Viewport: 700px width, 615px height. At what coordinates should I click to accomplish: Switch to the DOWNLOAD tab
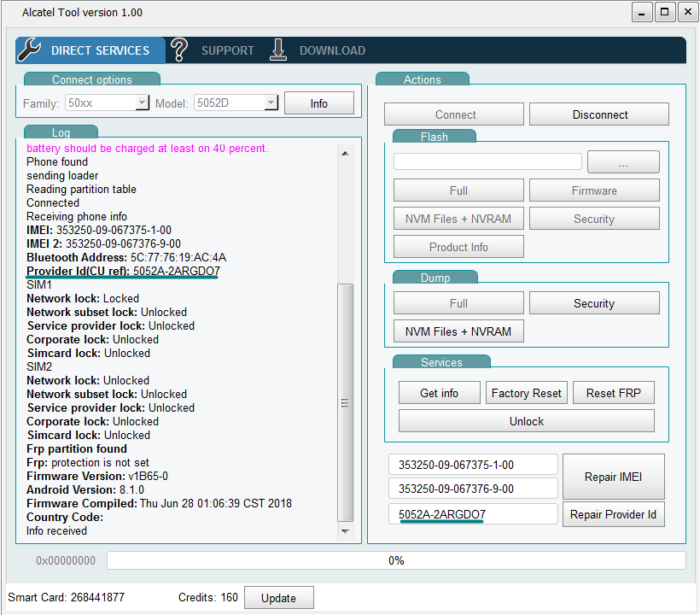click(x=332, y=50)
